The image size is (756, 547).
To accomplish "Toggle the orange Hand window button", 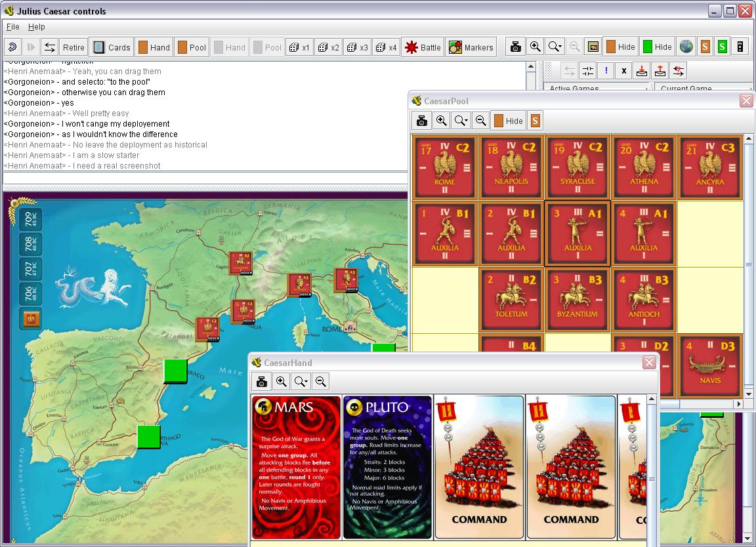I will [x=154, y=47].
